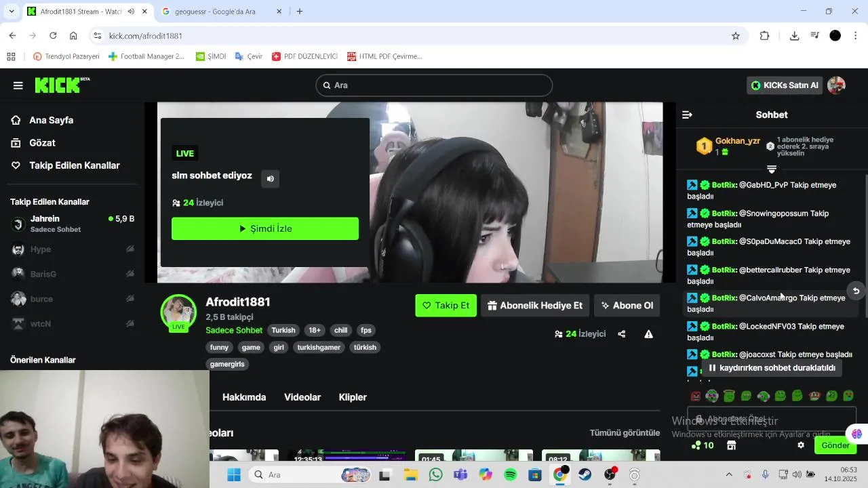Click the KICK logo
The image size is (868, 488).
click(x=62, y=85)
